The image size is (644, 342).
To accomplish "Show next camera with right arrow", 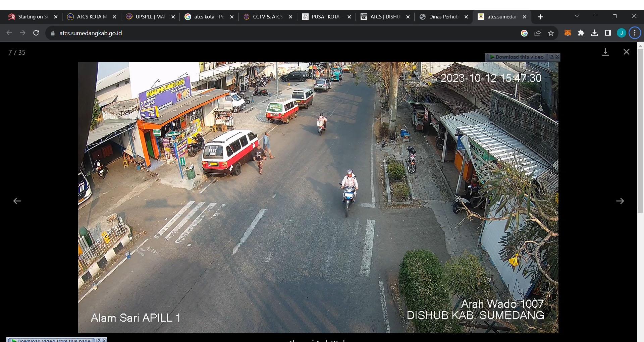I will [620, 201].
